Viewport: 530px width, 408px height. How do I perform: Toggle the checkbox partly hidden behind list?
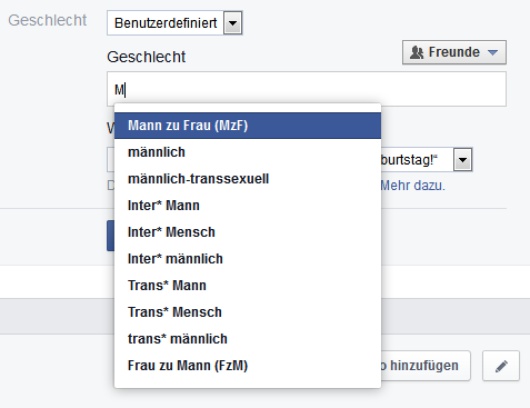[x=111, y=185]
